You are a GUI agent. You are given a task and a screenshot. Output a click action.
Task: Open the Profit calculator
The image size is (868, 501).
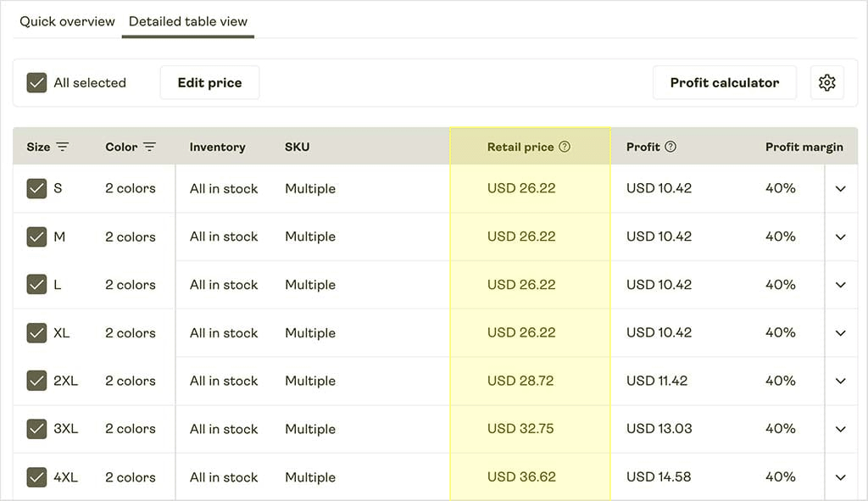pyautogui.click(x=724, y=83)
